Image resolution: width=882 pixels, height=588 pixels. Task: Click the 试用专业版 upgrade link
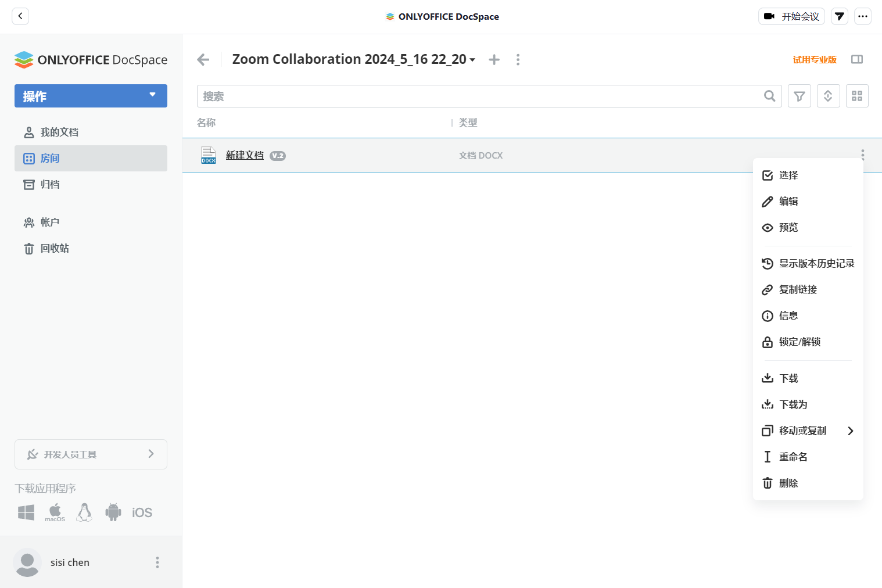click(815, 59)
